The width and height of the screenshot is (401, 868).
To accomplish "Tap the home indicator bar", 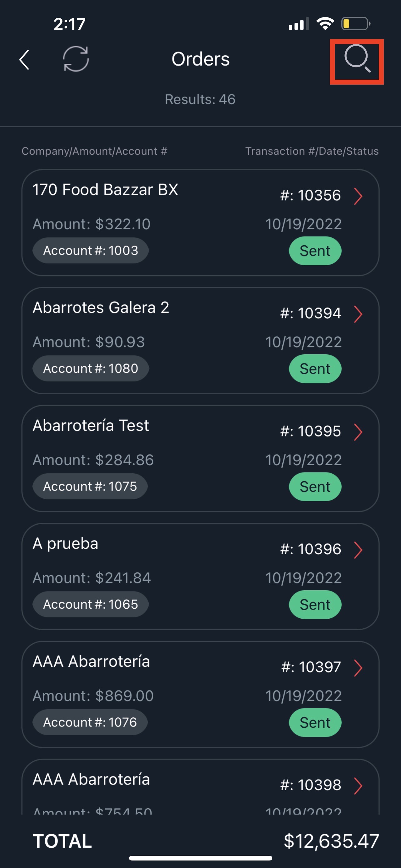I will coord(200,858).
